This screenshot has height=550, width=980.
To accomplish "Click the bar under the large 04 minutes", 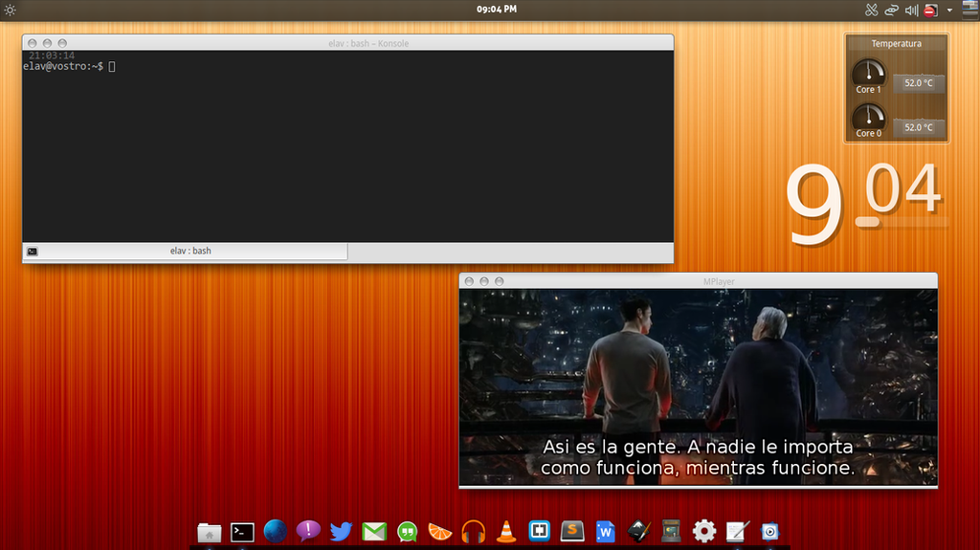I will pyautogui.click(x=902, y=222).
